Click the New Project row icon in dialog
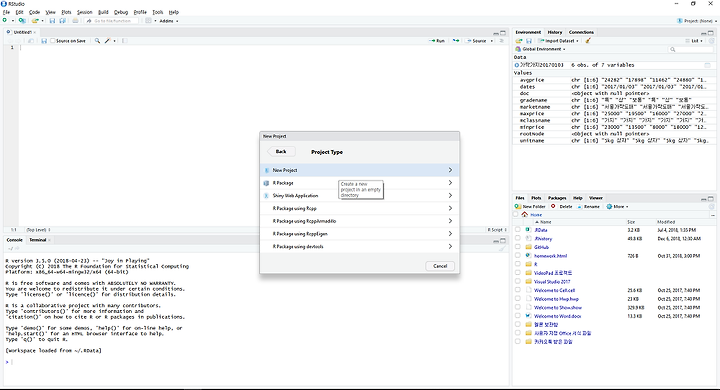This screenshot has height=390, width=720. 266,170
